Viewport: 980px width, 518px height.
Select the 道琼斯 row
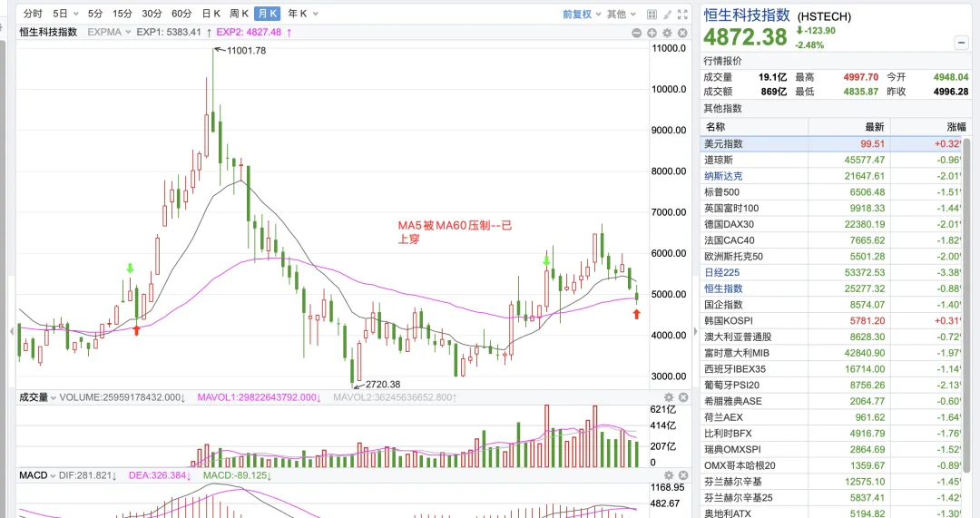[x=832, y=160]
